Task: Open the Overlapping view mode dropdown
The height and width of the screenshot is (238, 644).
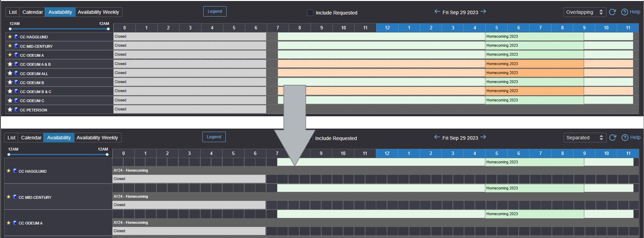Action: [x=585, y=12]
